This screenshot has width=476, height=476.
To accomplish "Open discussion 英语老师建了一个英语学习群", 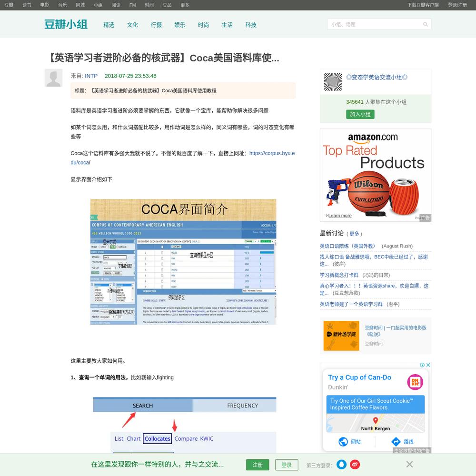I will 351,304.
